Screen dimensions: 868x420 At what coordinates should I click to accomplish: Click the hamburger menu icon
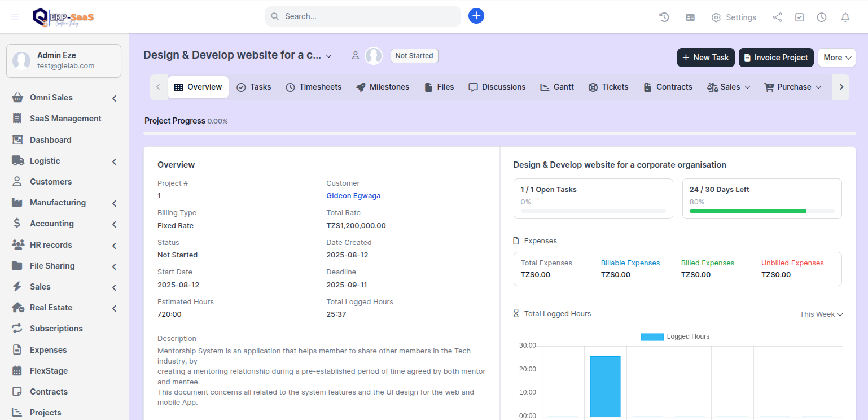(x=15, y=17)
